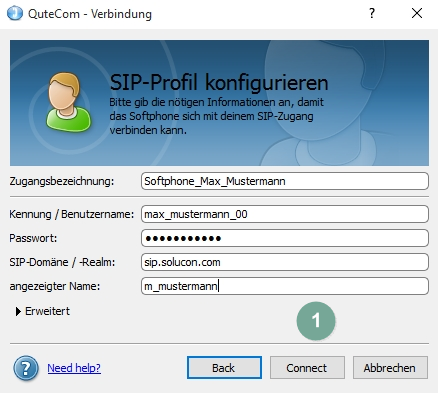Click the Passwort: label text
This screenshot has width=438, height=393.
(33, 238)
